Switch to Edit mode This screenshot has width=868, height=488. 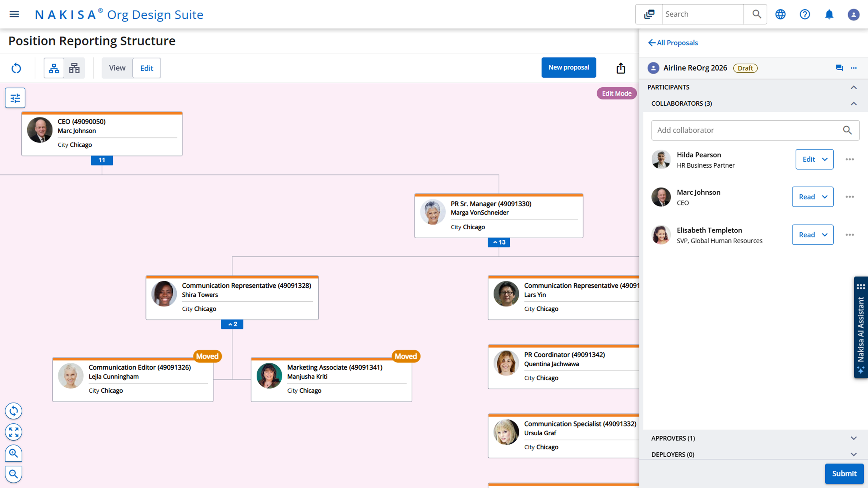(x=147, y=68)
